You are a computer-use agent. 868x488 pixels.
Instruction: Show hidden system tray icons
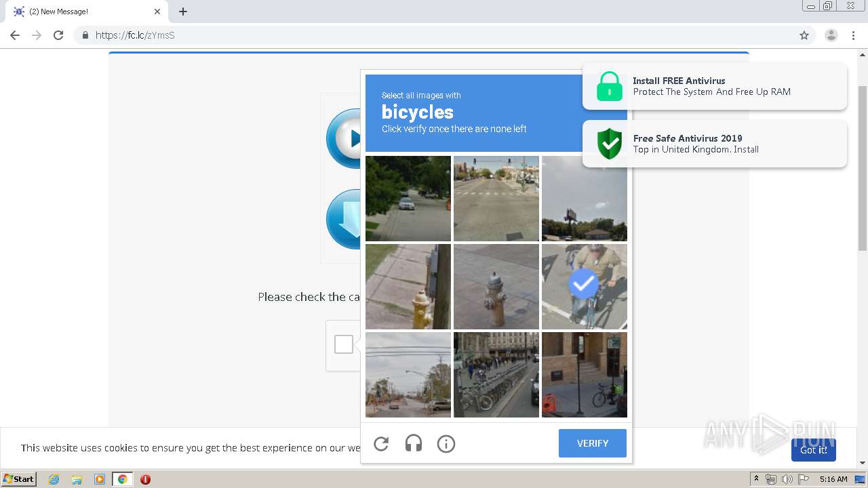pos(756,479)
